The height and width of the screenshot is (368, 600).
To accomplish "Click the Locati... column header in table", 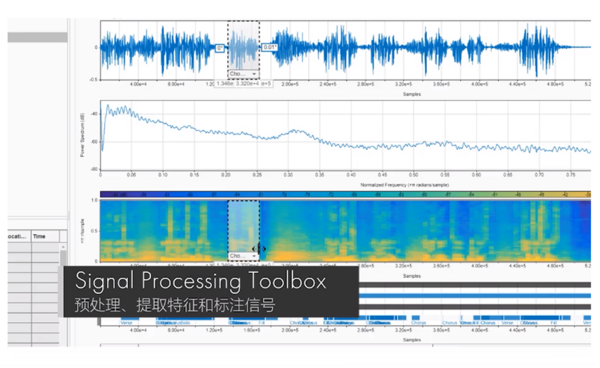I will pos(19,236).
